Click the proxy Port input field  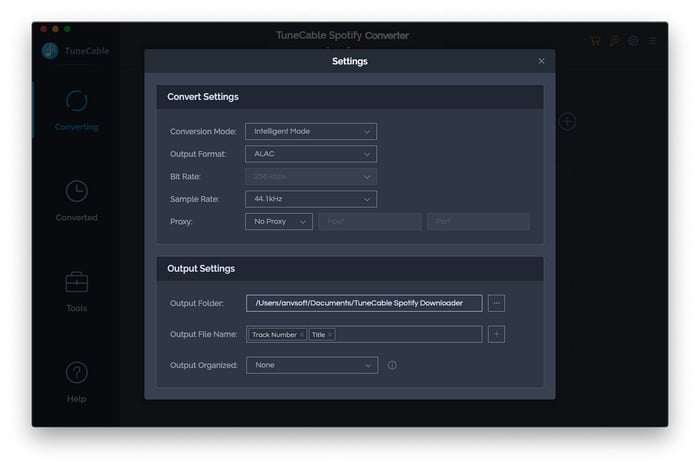tap(478, 222)
